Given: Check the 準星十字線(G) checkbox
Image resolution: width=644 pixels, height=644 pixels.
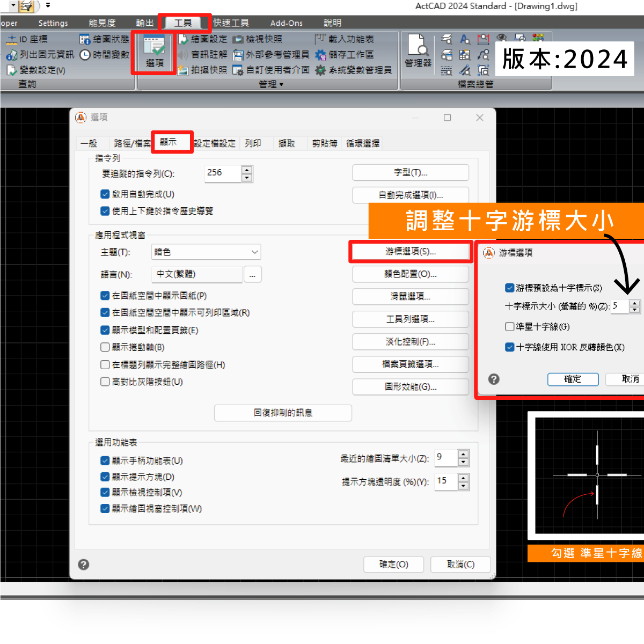Looking at the screenshot, I should coord(510,326).
